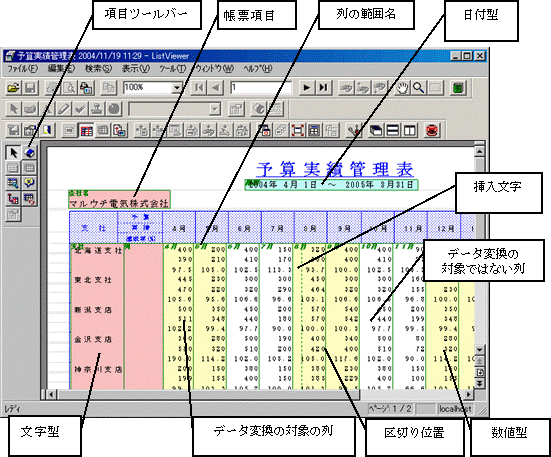Click the ページ: 1 / 2 status indicator

(390, 409)
